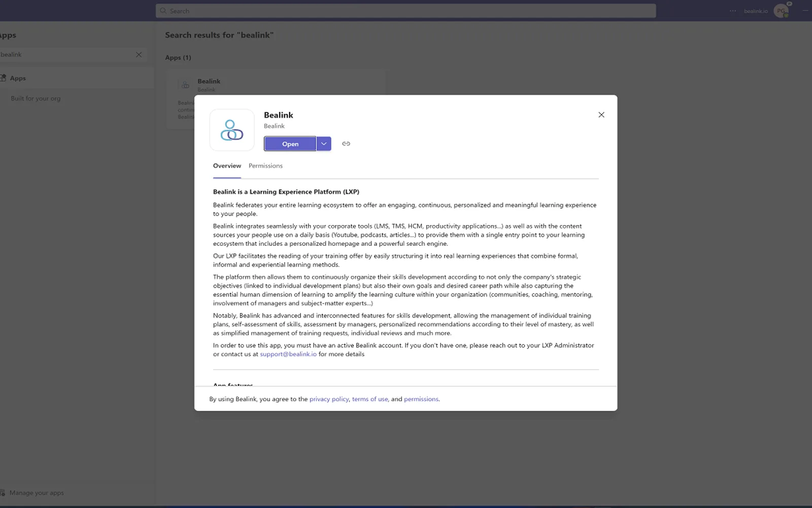Close the Bealink details dialog
The height and width of the screenshot is (508, 812).
[x=601, y=115]
